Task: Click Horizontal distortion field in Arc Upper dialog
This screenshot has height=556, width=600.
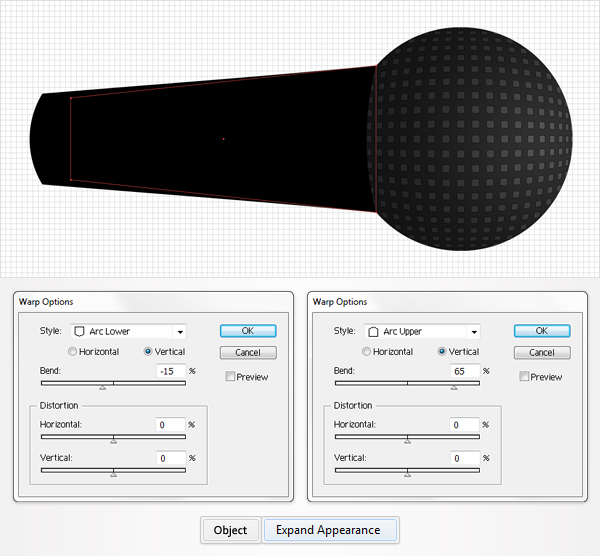Action: point(465,425)
